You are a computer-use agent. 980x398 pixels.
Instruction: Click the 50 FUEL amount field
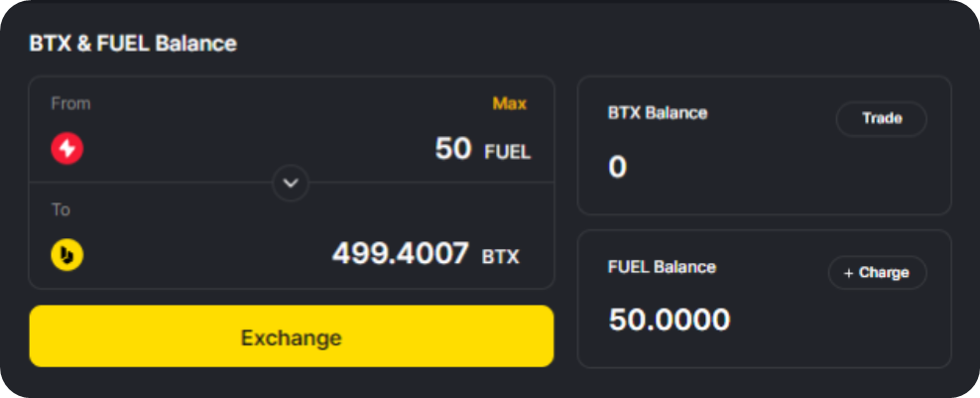point(453,149)
